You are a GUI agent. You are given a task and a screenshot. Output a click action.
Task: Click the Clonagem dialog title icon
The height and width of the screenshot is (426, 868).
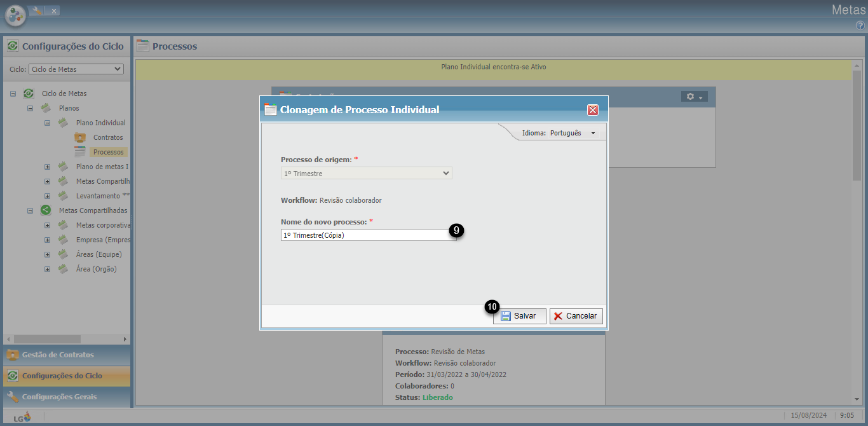pos(271,109)
